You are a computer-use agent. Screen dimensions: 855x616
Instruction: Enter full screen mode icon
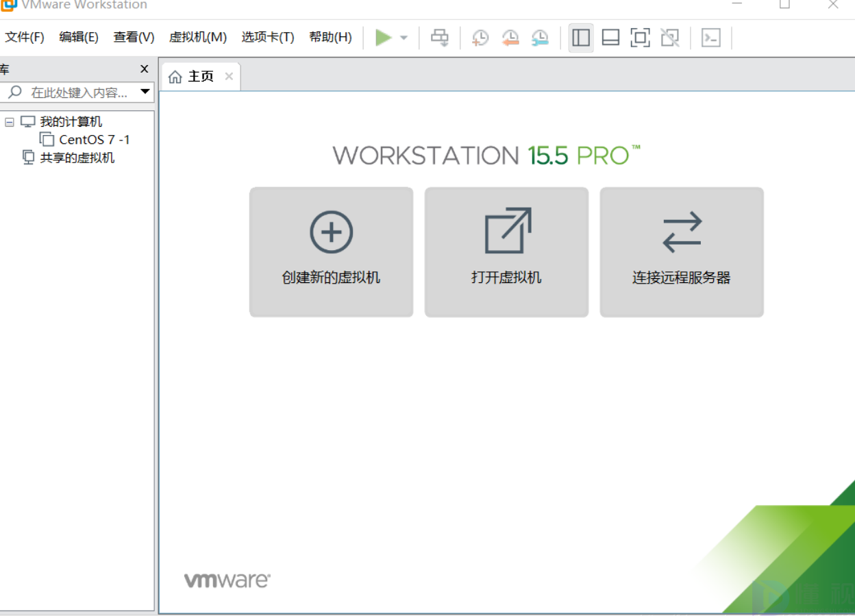[x=640, y=38]
